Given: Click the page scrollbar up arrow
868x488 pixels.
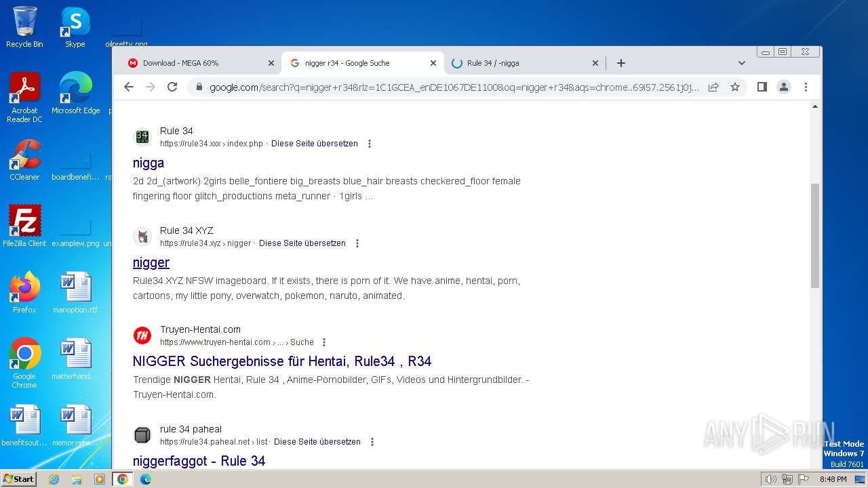Looking at the screenshot, I should (x=815, y=106).
